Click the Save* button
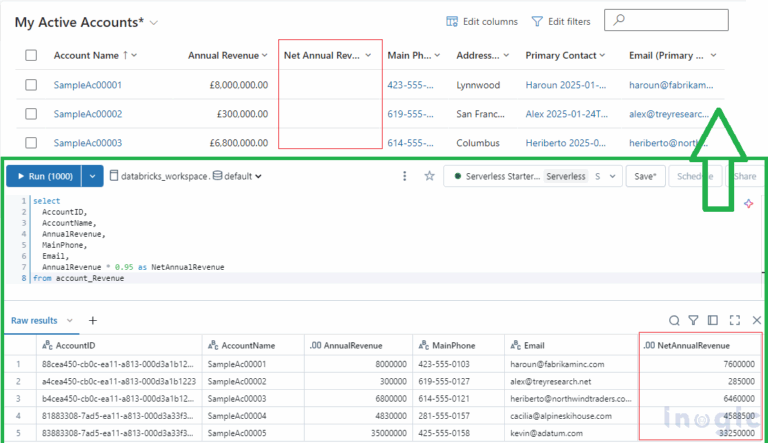The image size is (768, 443). [x=645, y=176]
